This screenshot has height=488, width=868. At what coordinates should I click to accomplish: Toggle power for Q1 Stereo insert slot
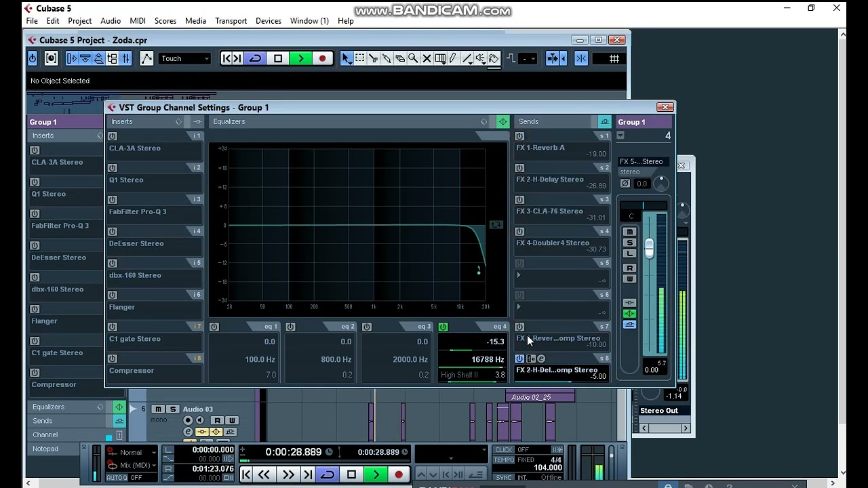(113, 168)
